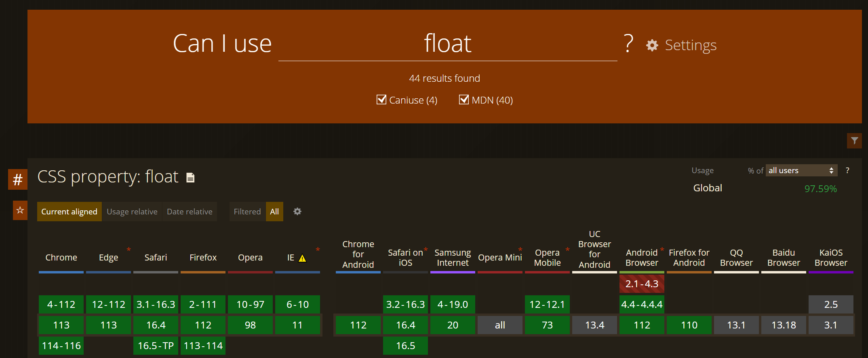This screenshot has height=358, width=868.
Task: Click Firefox for Android 110 cell
Action: (689, 325)
